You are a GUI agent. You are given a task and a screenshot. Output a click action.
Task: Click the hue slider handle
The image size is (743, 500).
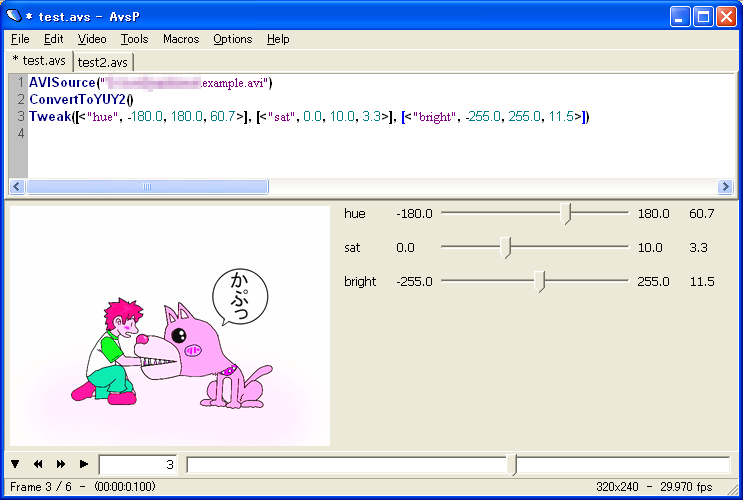[567, 214]
